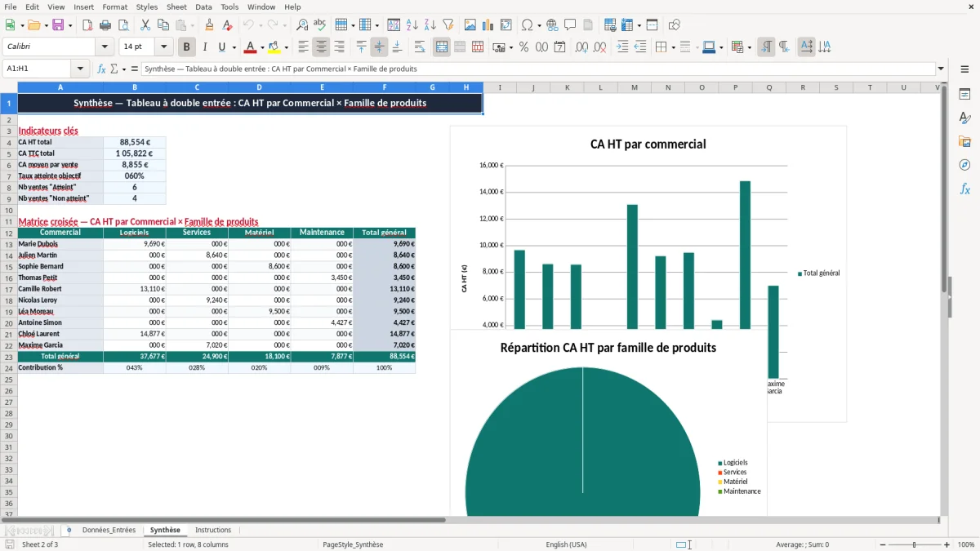Open the Draw functions shapes icon
The width and height of the screenshot is (980, 551).
pos(674,25)
